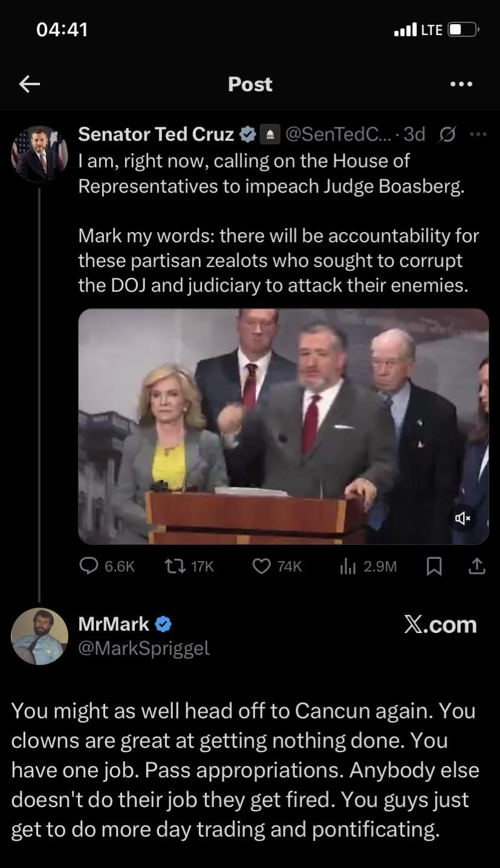The height and width of the screenshot is (868, 500).
Task: Like the tweet with 74K likes
Action: point(261,566)
